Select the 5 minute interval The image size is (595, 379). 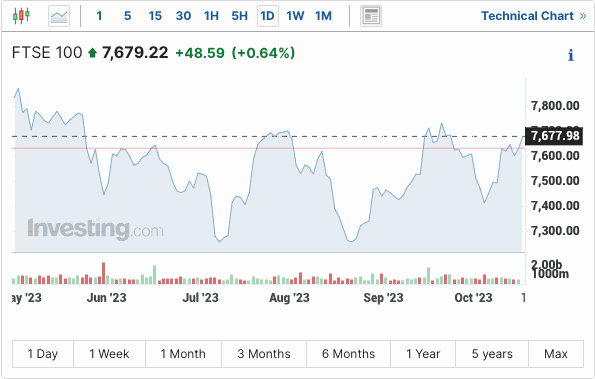(128, 16)
